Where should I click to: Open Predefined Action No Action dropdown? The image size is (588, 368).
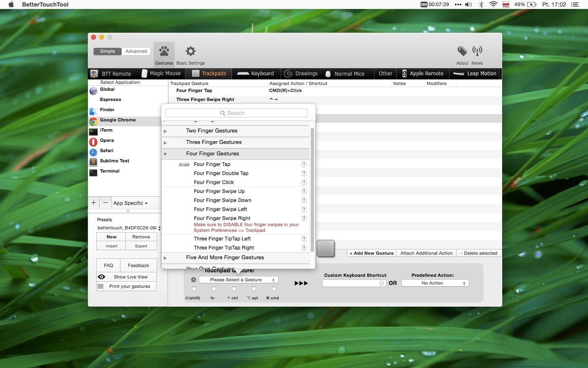(435, 283)
